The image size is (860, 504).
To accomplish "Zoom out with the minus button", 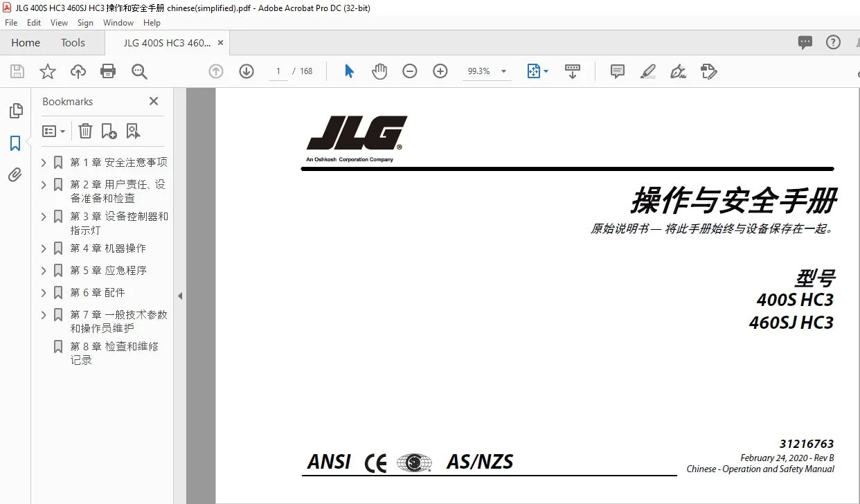I will tap(410, 71).
